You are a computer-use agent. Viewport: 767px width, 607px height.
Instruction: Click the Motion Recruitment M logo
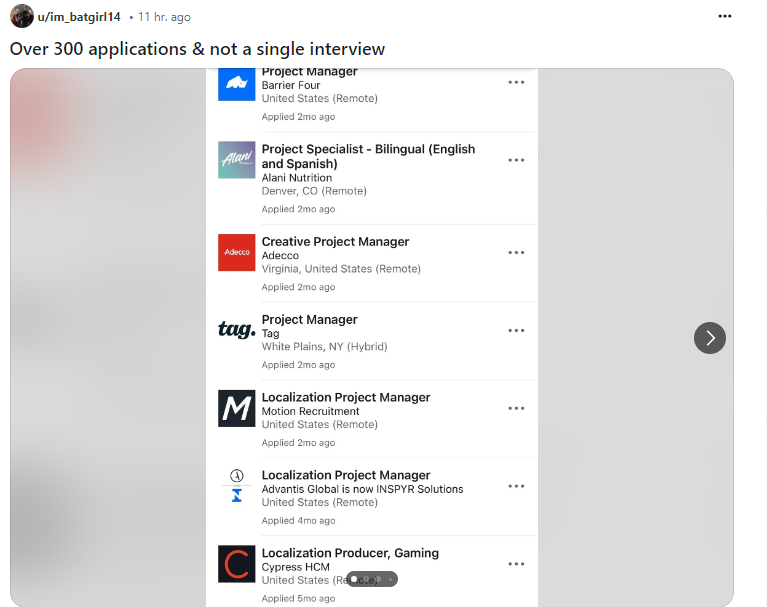(237, 408)
